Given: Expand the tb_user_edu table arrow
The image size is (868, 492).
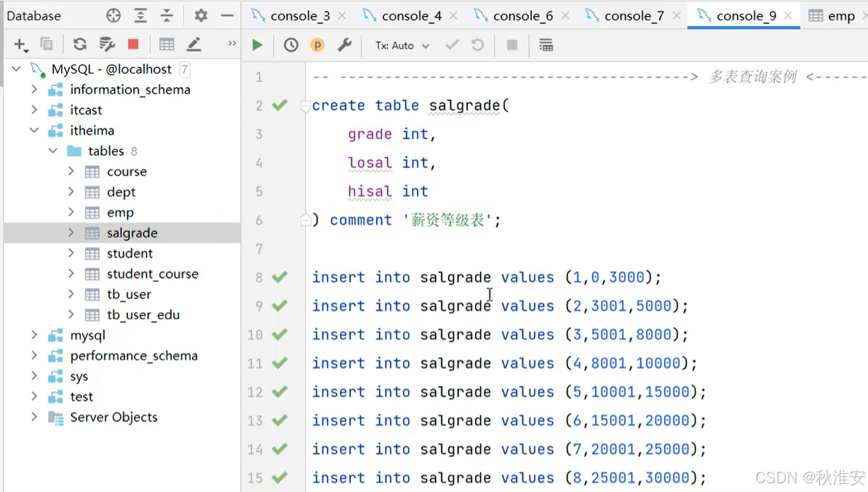Looking at the screenshot, I should click(71, 314).
